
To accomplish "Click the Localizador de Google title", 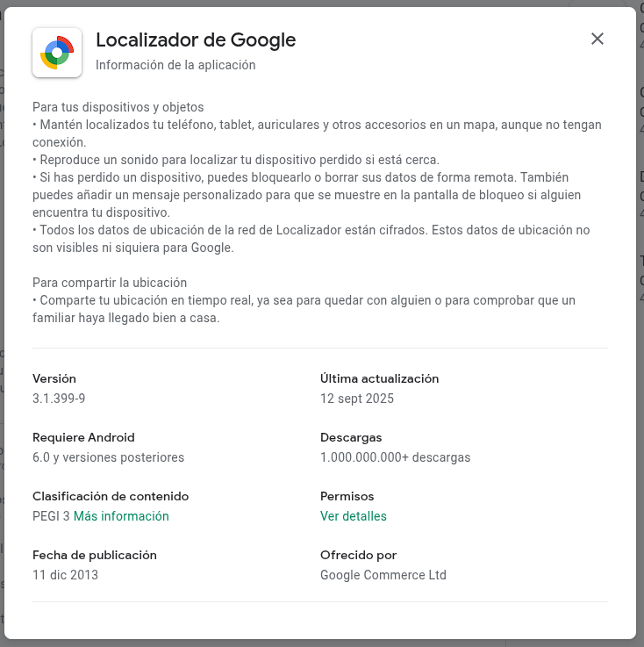I will click(196, 40).
